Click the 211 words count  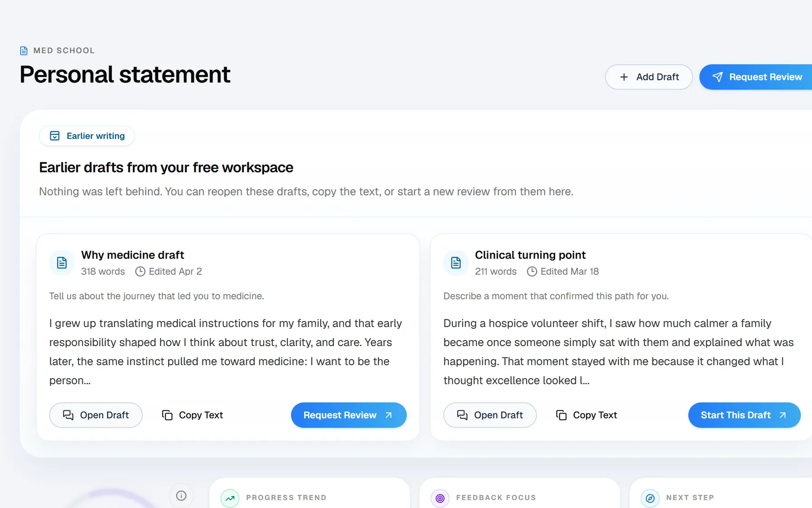[x=496, y=272]
